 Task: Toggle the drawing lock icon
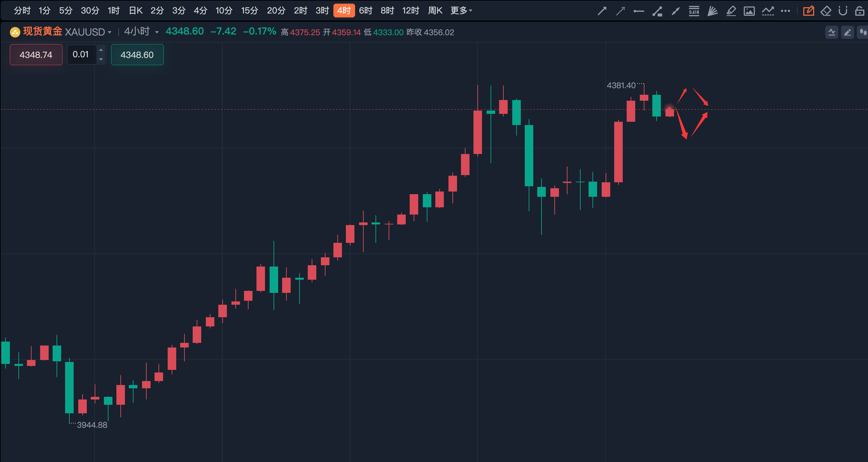coord(859,11)
